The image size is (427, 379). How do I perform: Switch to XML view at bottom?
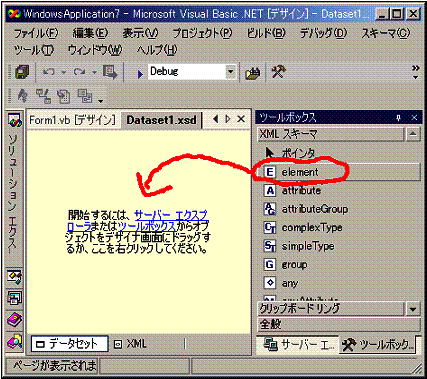[130, 344]
